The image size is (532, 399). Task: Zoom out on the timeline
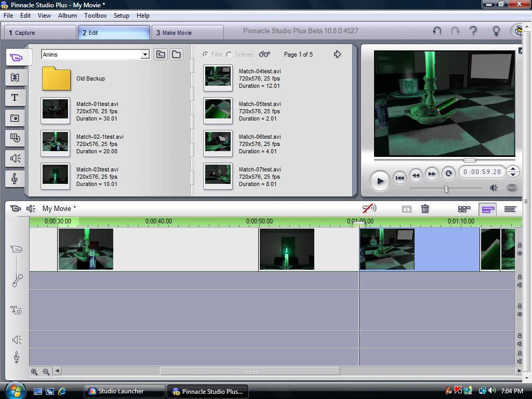[x=46, y=371]
